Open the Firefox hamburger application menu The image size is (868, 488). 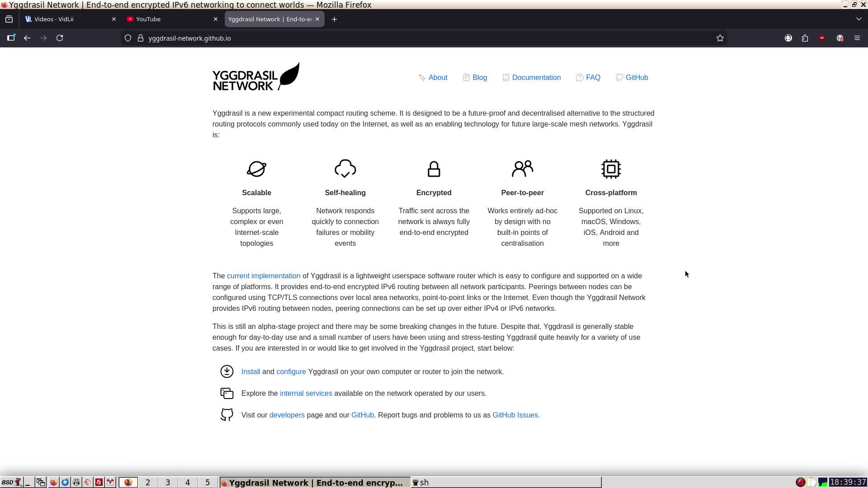857,38
